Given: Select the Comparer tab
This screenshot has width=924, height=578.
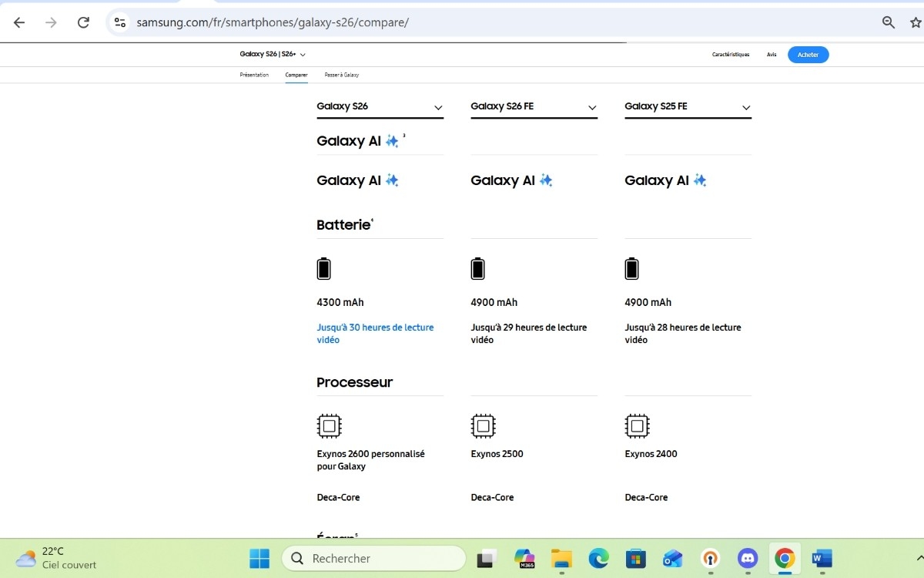Looking at the screenshot, I should (296, 75).
